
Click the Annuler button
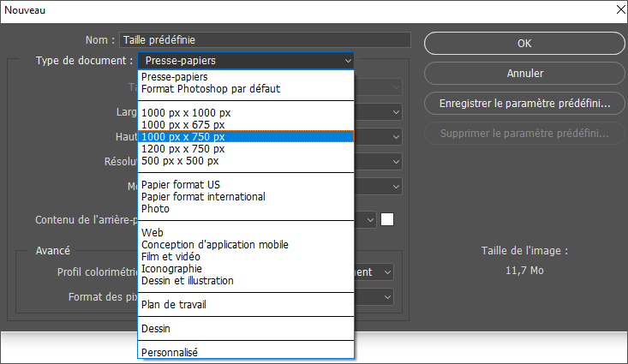click(524, 74)
